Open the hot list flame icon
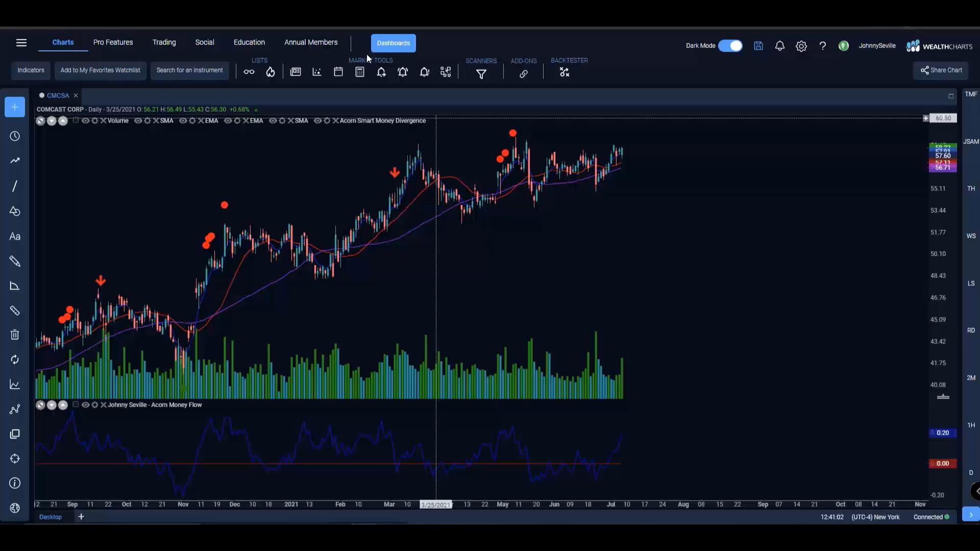The image size is (980, 551). (271, 72)
